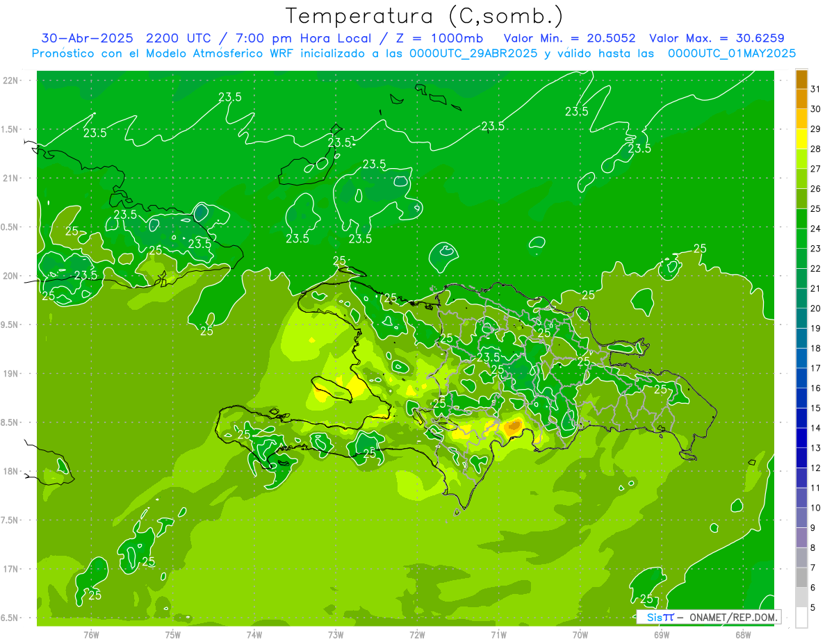This screenshot has height=644, width=834.
Task: Click the "20N" latitude axis label
Action: point(12,276)
